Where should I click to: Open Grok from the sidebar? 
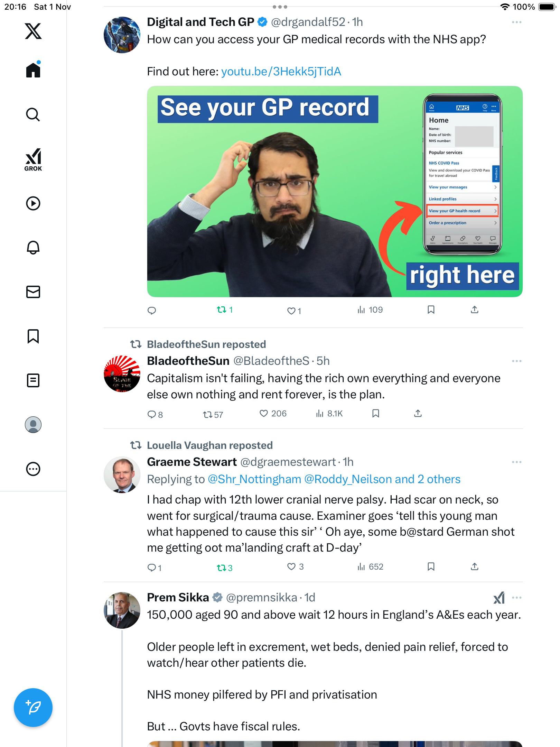point(33,159)
